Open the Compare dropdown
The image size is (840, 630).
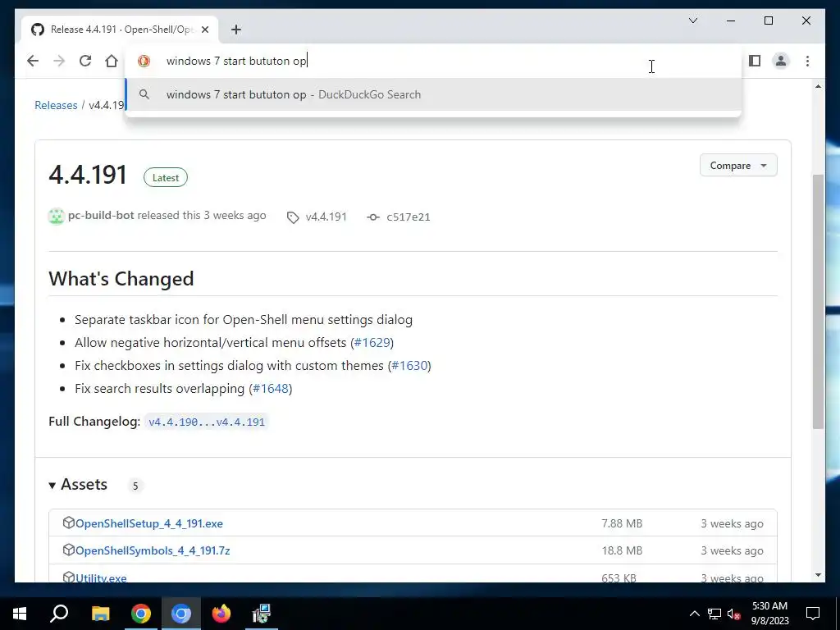(738, 166)
